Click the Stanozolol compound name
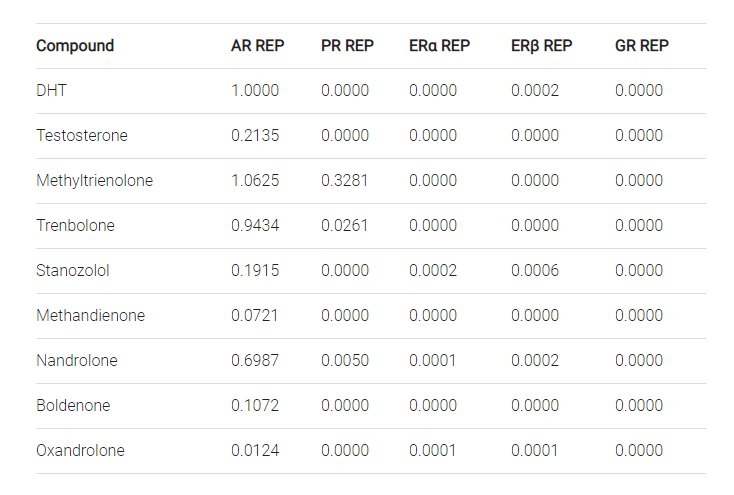This screenshot has height=495, width=734. (73, 270)
